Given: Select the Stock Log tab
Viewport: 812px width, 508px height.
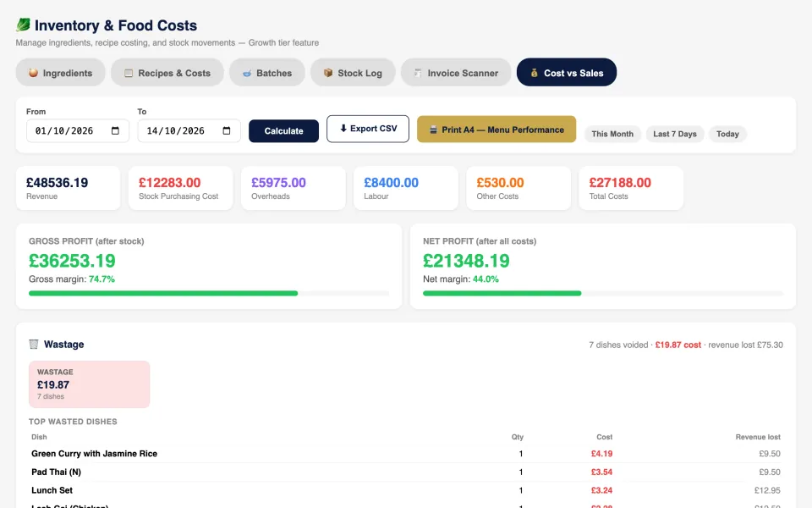Looking at the screenshot, I should point(354,73).
